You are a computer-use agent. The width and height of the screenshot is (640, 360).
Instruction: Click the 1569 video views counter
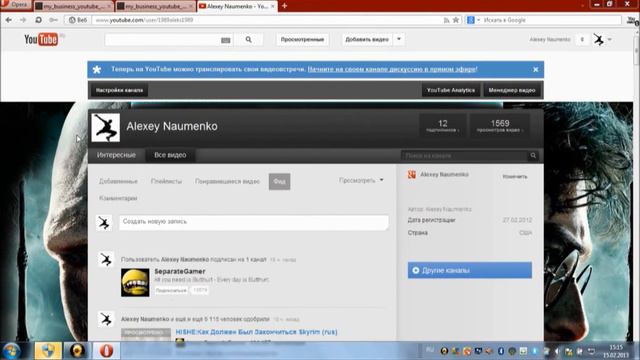point(500,126)
